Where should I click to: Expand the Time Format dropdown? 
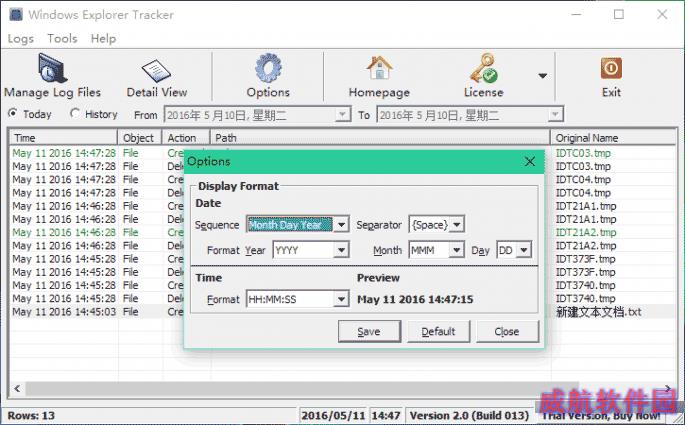pos(342,299)
